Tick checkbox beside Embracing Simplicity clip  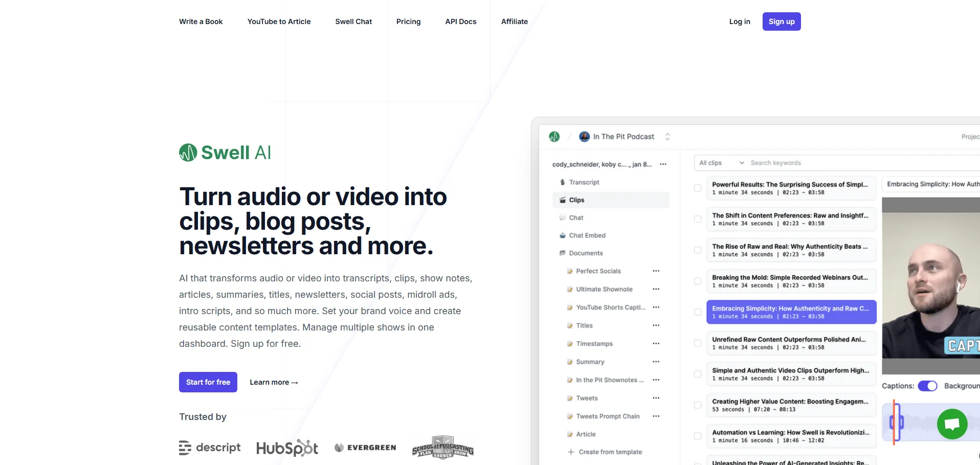[x=698, y=312]
